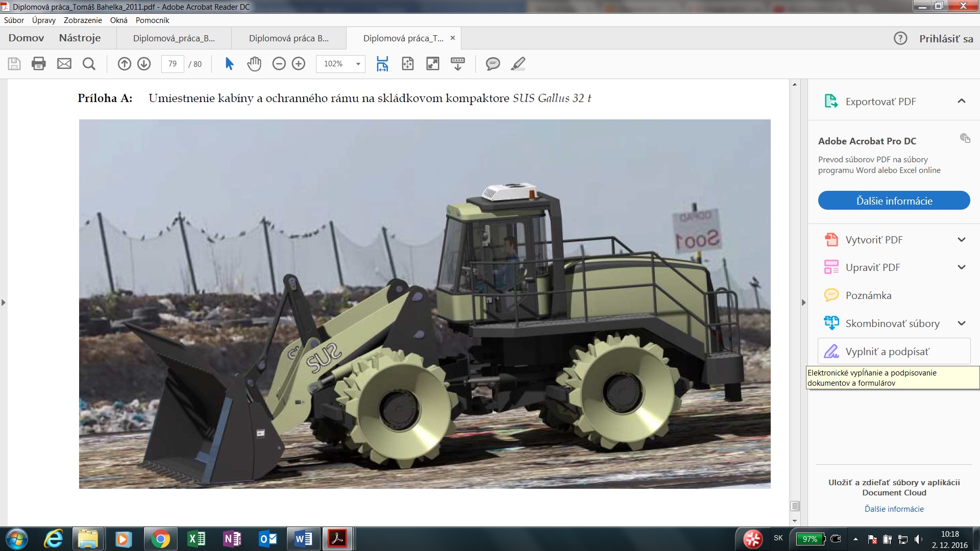Click the page number input field
Screen dimensions: 980x551
coord(173,64)
